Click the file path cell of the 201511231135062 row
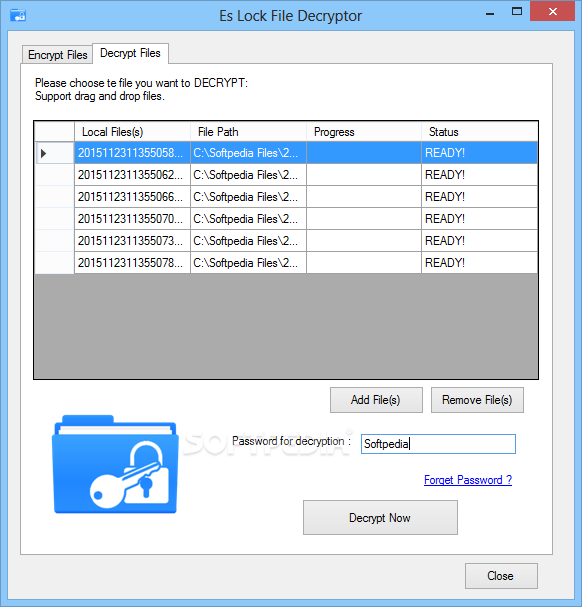 (x=248, y=175)
